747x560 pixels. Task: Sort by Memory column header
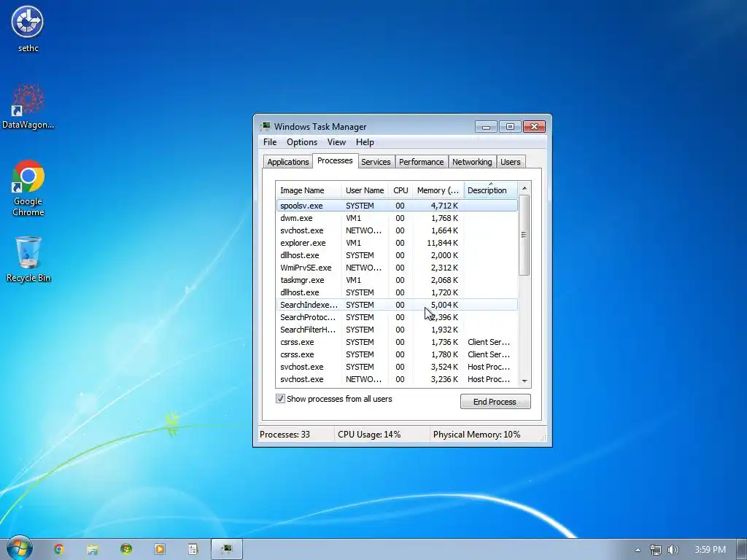pyautogui.click(x=438, y=190)
